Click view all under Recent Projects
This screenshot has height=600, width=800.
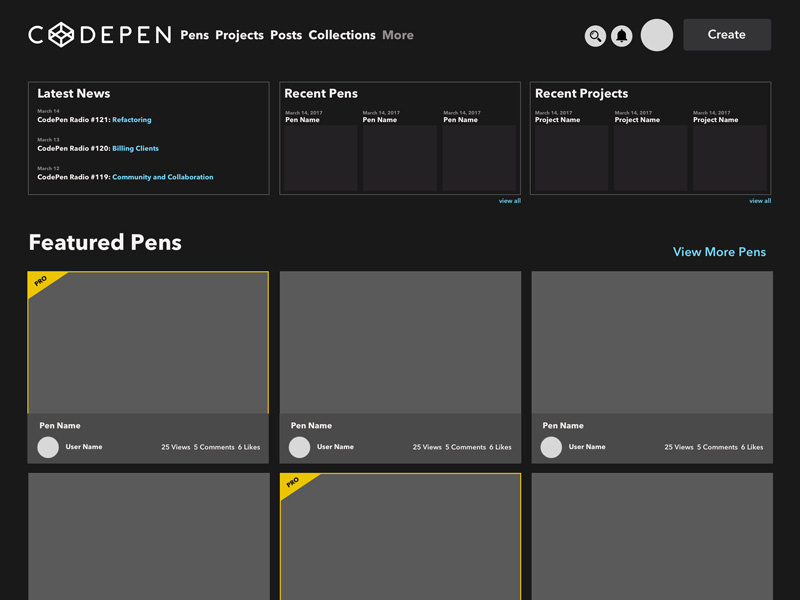click(x=760, y=200)
